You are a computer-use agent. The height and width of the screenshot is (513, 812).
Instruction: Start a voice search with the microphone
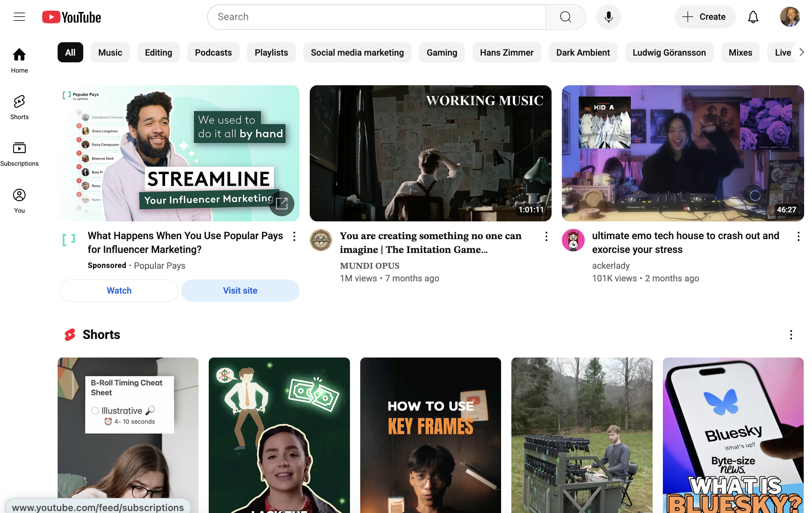(x=608, y=17)
